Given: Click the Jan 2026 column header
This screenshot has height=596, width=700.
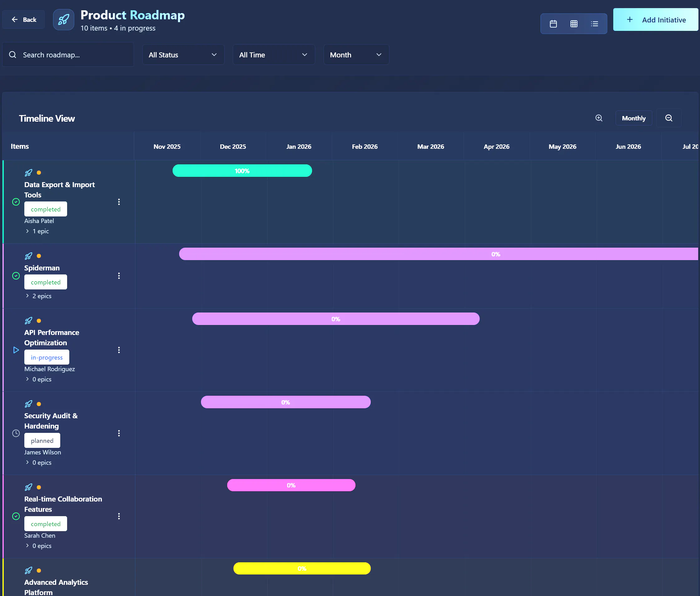Looking at the screenshot, I should coord(299,147).
